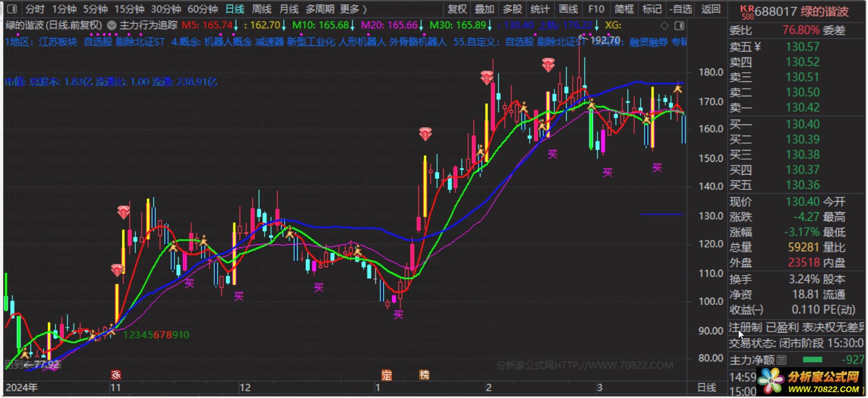Toggle the right info panel icon

click(x=679, y=26)
